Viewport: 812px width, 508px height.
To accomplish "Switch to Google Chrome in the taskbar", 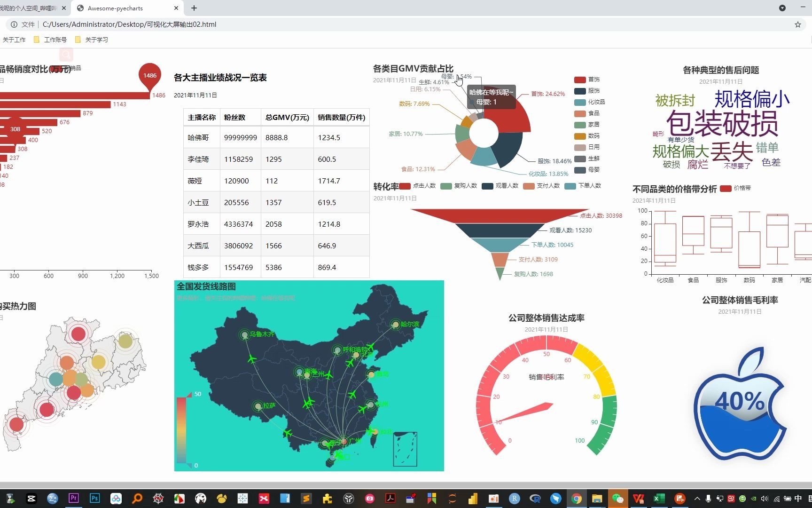I will [x=577, y=499].
